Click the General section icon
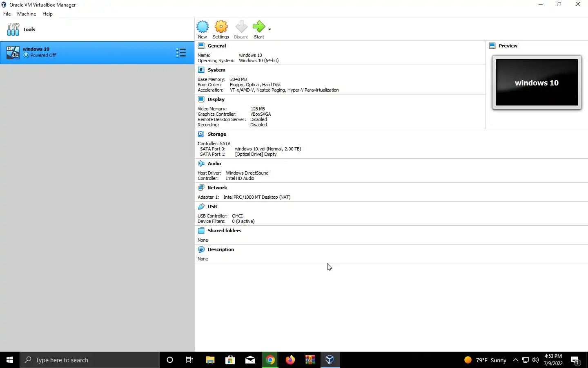The height and width of the screenshot is (368, 588). click(x=201, y=46)
